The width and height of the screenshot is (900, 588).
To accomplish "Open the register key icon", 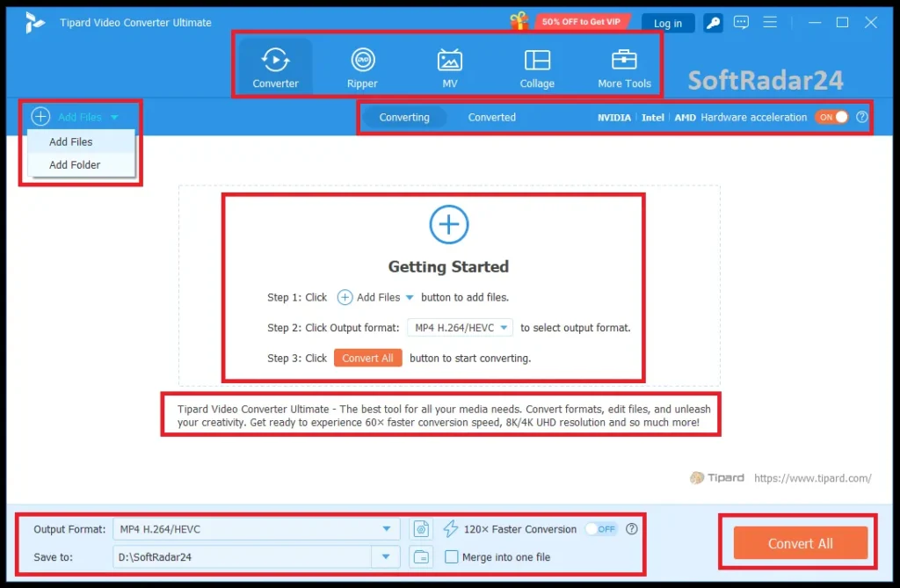I will point(713,23).
